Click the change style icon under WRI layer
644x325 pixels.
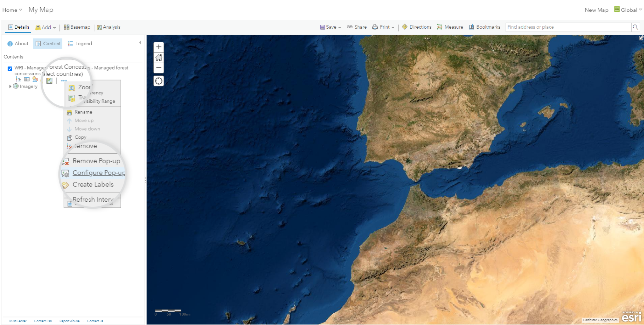[35, 79]
